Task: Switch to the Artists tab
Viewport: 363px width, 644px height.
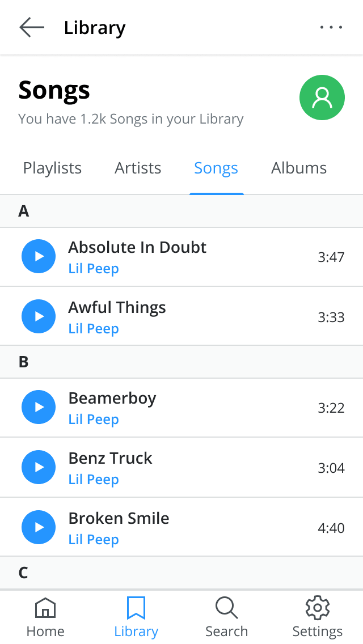Action: 138,168
